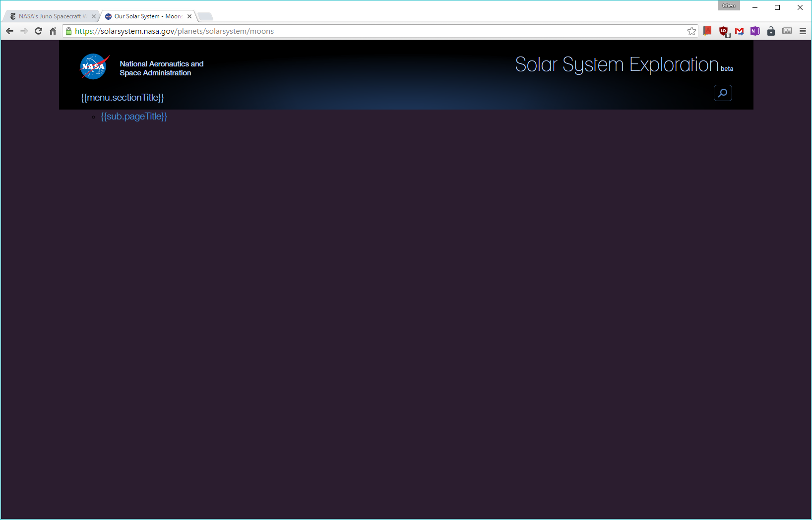812x520 pixels.
Task: Open the red book extension icon
Action: [708, 31]
